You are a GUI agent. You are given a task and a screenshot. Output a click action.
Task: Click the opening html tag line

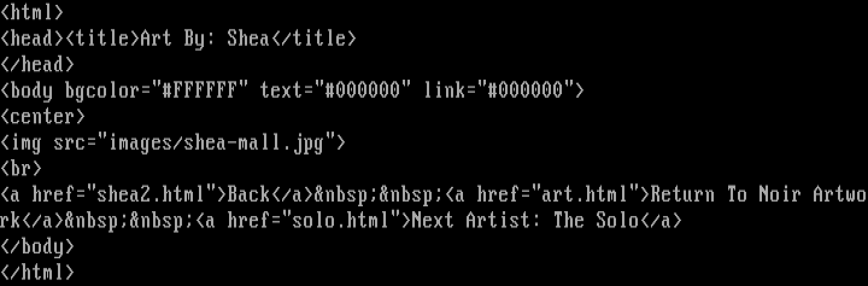coord(33,12)
